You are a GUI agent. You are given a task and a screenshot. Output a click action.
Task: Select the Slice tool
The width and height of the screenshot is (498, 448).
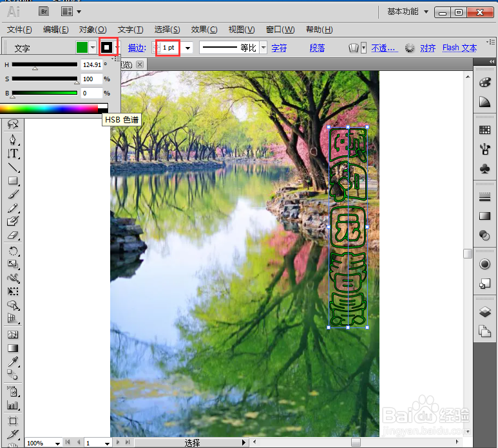[x=13, y=434]
